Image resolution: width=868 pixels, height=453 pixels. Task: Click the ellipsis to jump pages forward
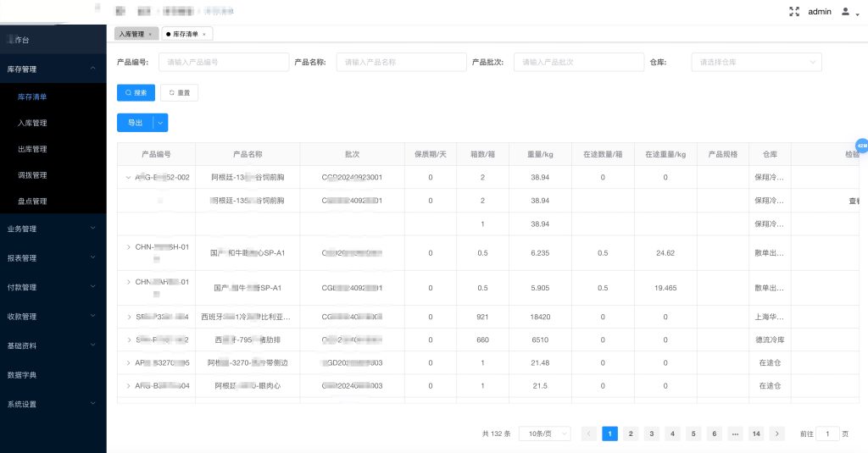point(735,434)
